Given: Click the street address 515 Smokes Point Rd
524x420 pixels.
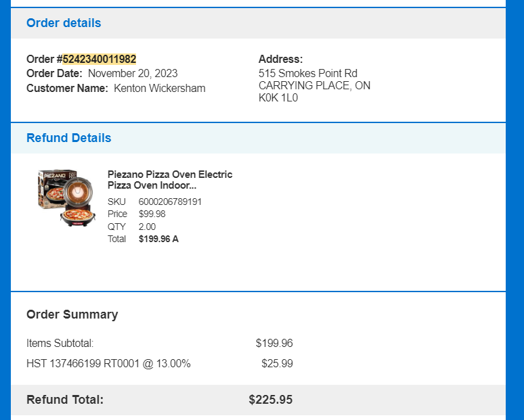Looking at the screenshot, I should click(308, 73).
